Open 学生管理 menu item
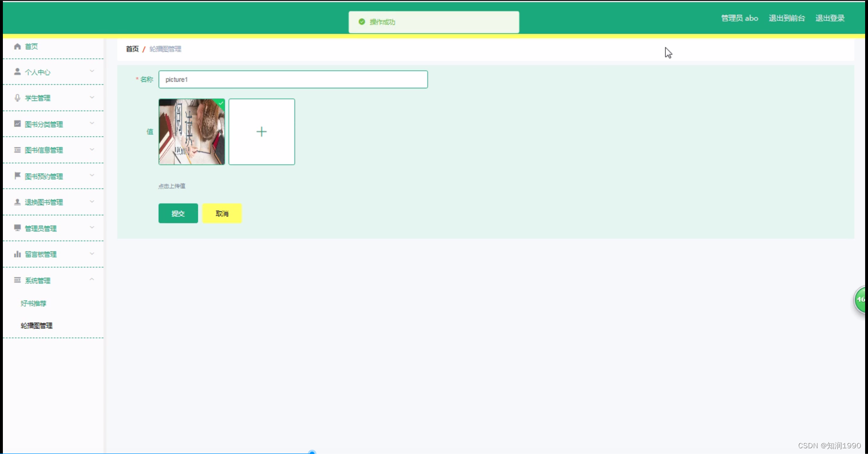This screenshot has height=454, width=868. pos(53,98)
